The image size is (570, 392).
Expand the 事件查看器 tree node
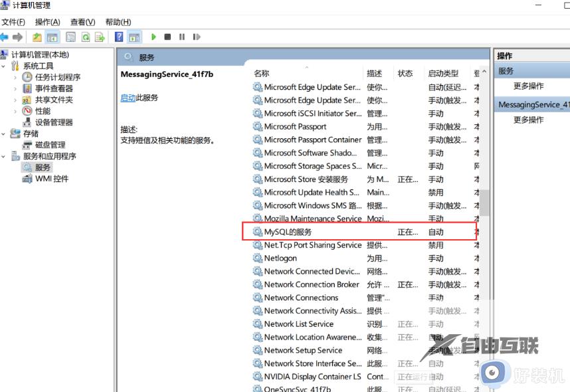point(16,88)
